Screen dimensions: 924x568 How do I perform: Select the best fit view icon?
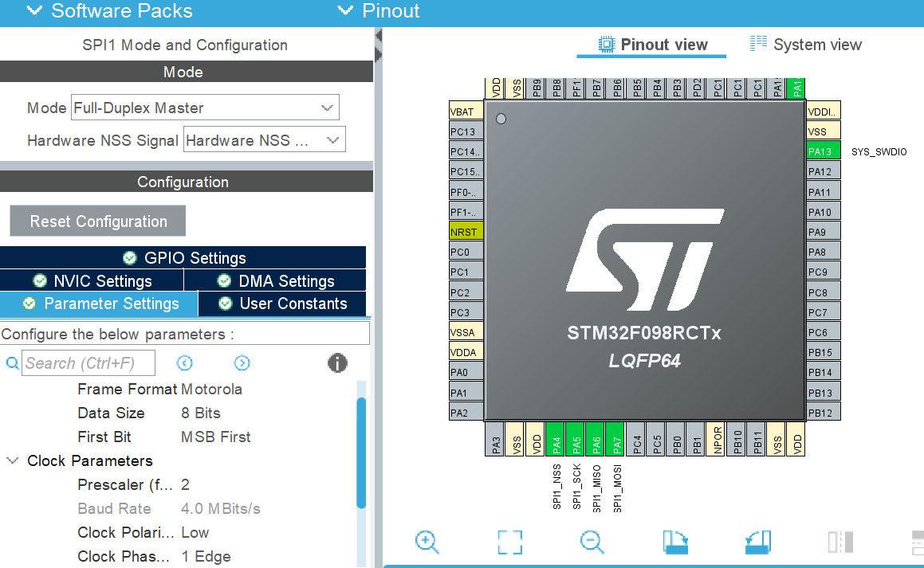(509, 542)
